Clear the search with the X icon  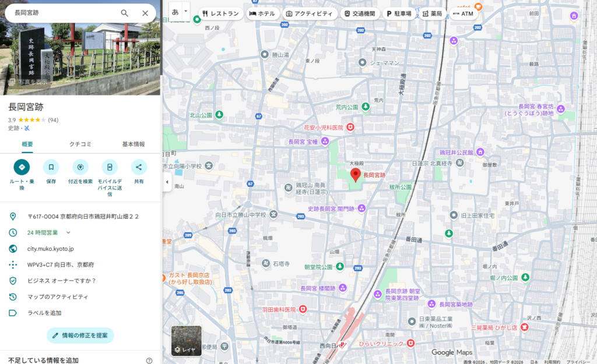tap(145, 13)
